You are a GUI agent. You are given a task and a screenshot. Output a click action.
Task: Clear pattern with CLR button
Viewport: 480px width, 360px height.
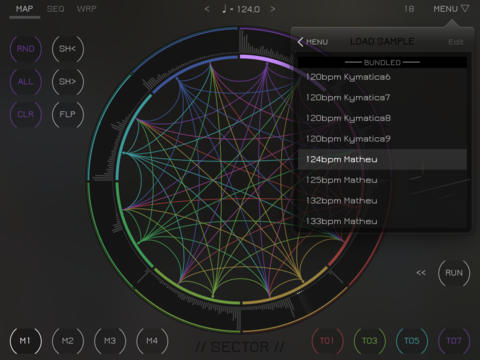pyautogui.click(x=26, y=114)
